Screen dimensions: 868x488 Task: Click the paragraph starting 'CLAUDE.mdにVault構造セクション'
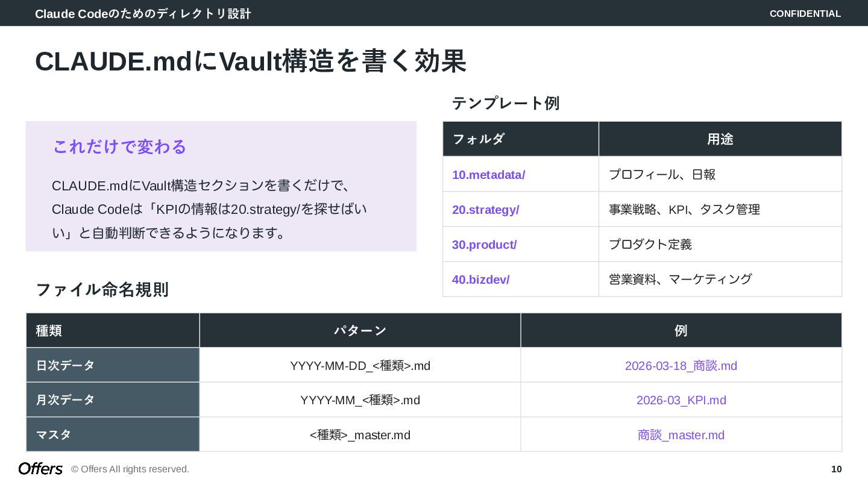(209, 209)
